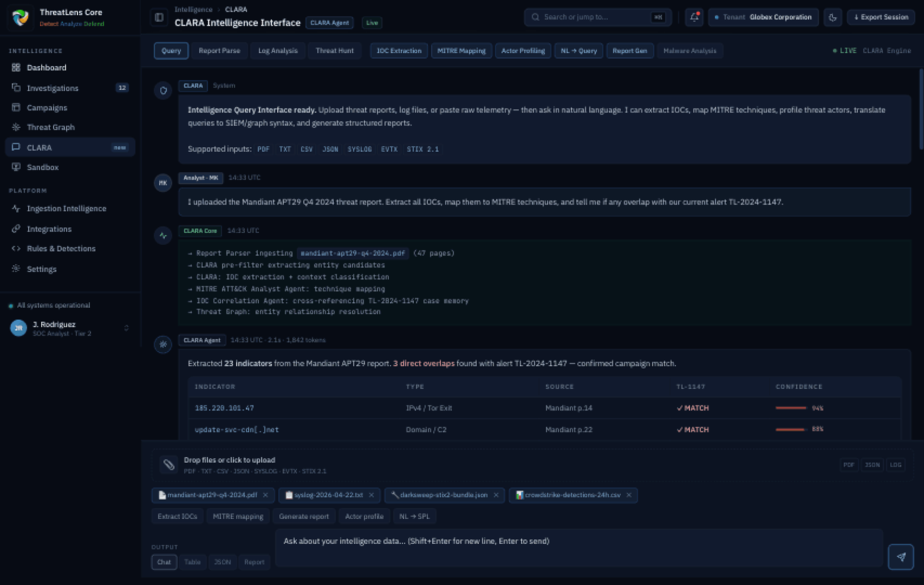Select the Malware Analysis tab

tap(690, 51)
